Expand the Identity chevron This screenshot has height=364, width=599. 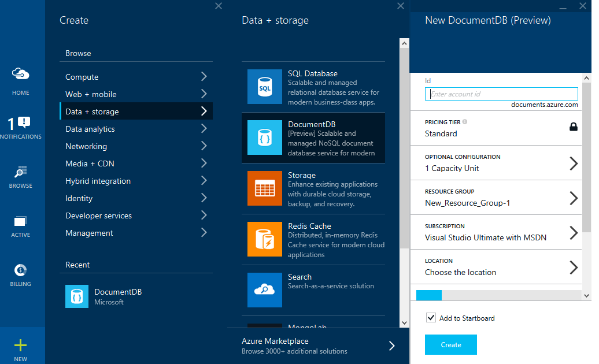(x=204, y=198)
